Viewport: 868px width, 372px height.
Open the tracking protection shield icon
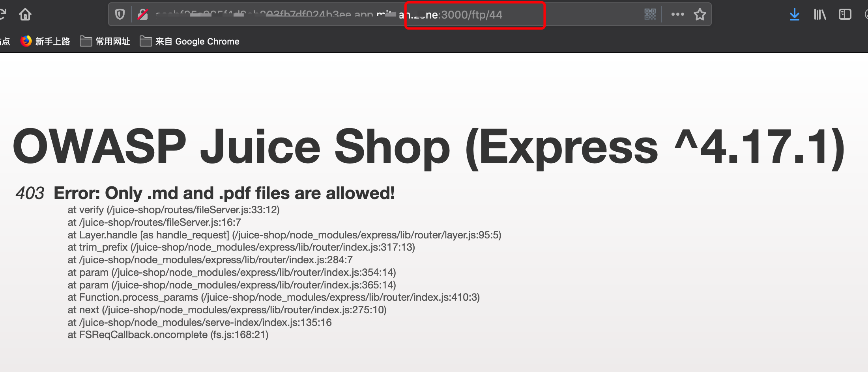(120, 15)
